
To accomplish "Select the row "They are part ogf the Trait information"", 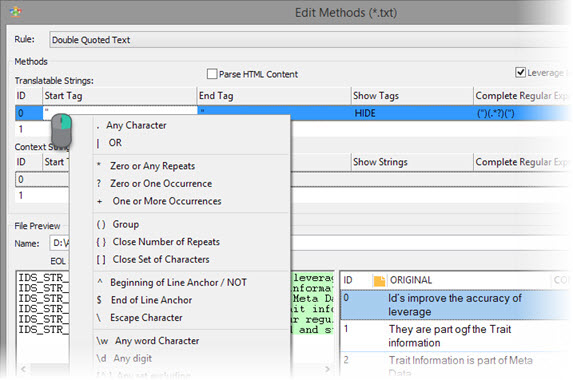I will (x=456, y=336).
